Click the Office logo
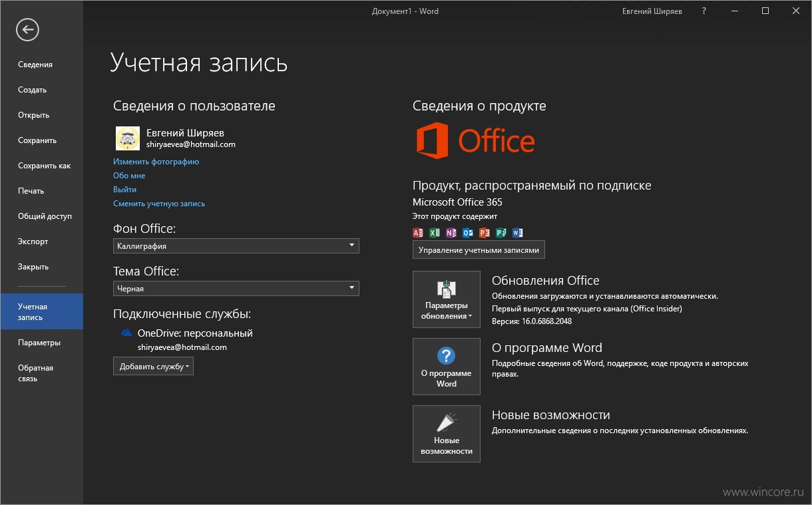 (475, 140)
